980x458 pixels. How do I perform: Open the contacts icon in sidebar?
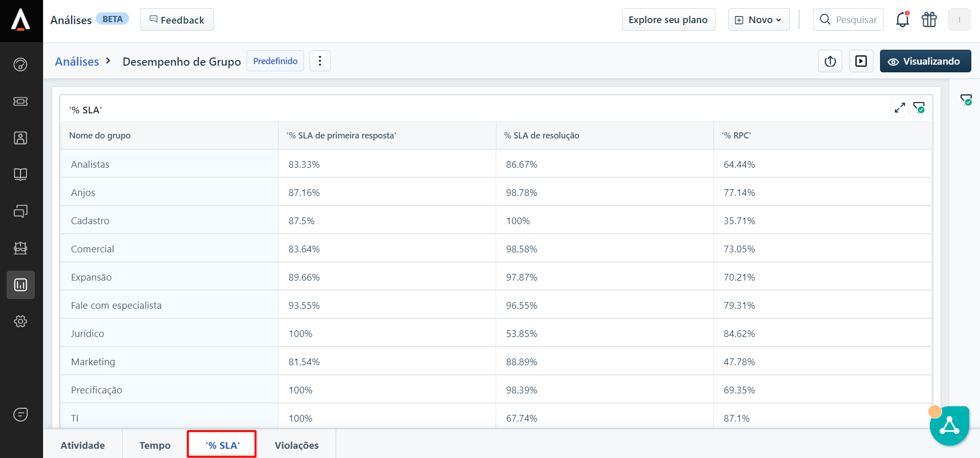click(x=21, y=138)
